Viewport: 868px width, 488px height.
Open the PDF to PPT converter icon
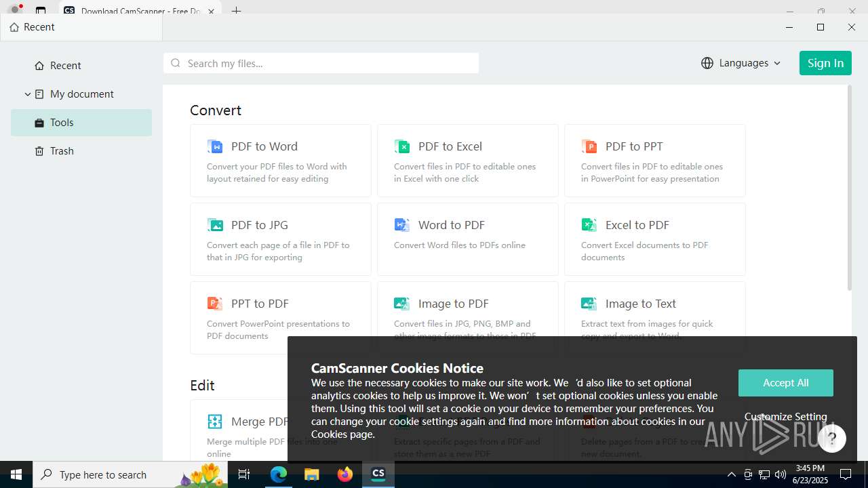[x=589, y=146]
